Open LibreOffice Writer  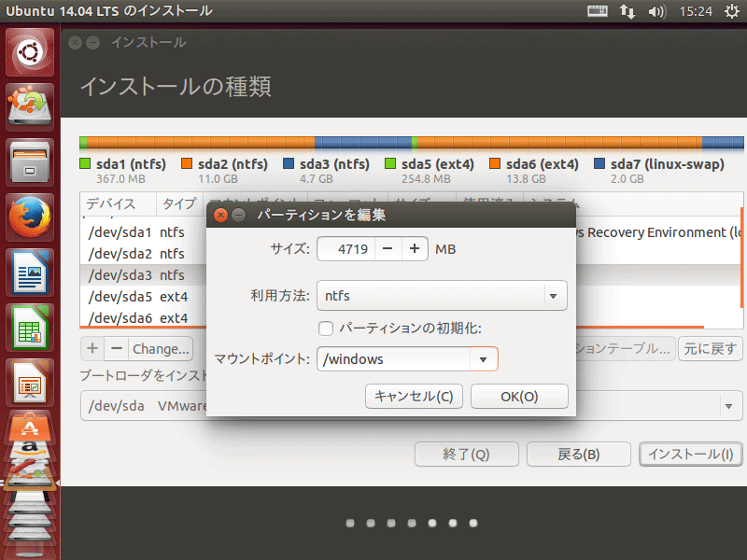pos(30,273)
